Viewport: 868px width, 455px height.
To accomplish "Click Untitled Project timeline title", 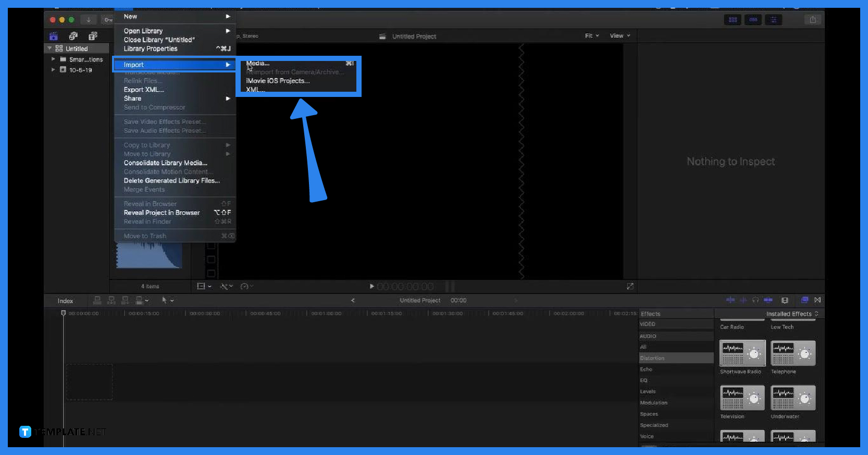I will pyautogui.click(x=420, y=300).
